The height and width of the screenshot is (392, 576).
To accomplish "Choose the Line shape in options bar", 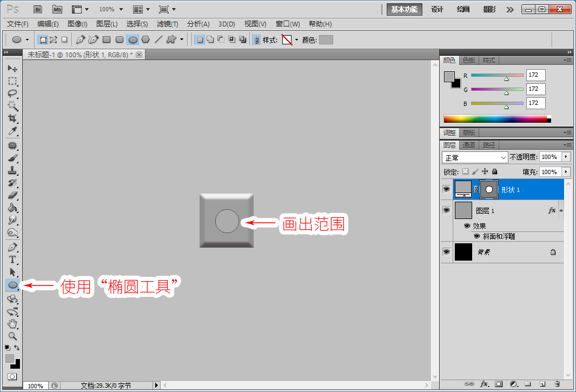I will pos(158,39).
